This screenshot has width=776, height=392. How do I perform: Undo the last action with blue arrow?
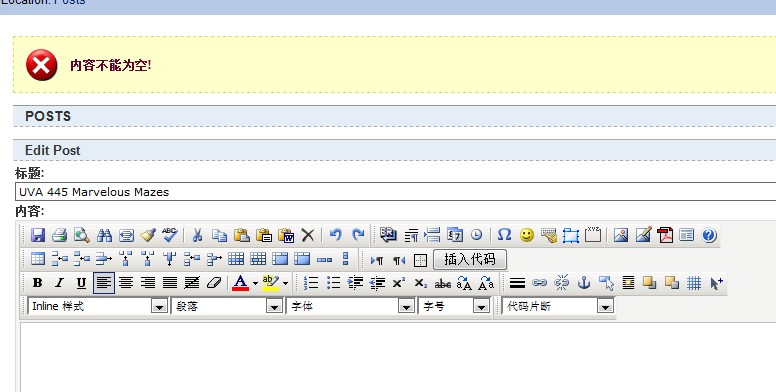coord(336,235)
